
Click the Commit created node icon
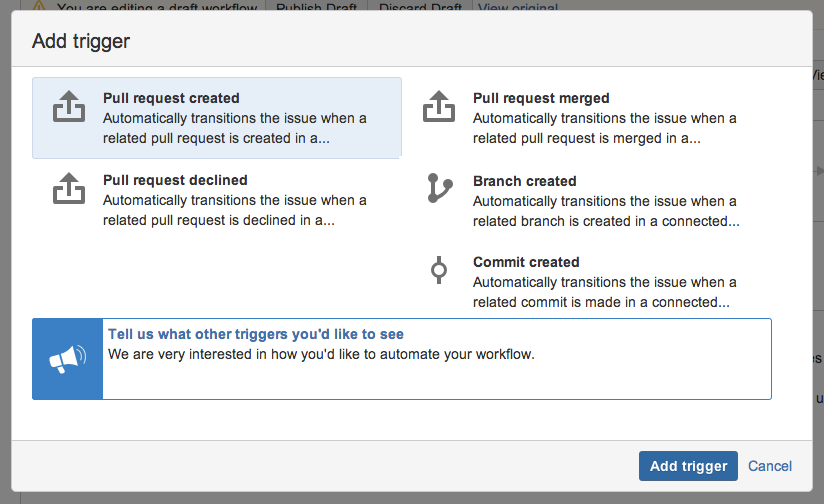point(439,270)
